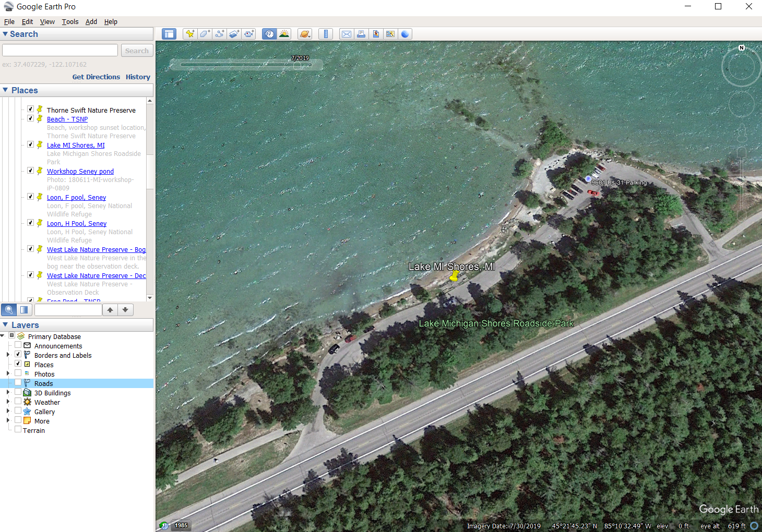Enable the Roads layer checkbox
Viewport: 762px width, 532px height.
(x=18, y=382)
